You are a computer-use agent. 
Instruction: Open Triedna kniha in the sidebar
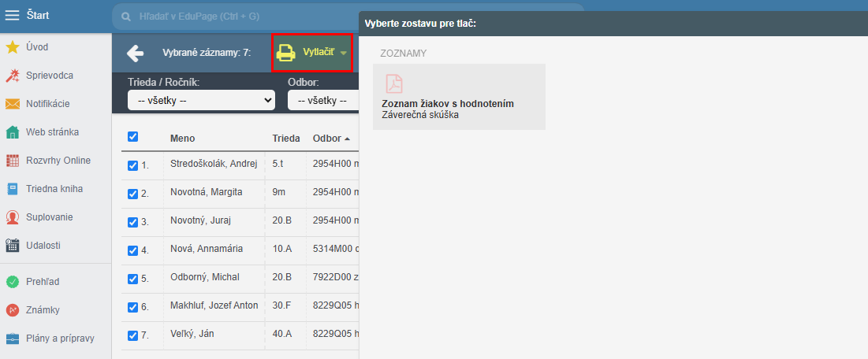pos(54,189)
